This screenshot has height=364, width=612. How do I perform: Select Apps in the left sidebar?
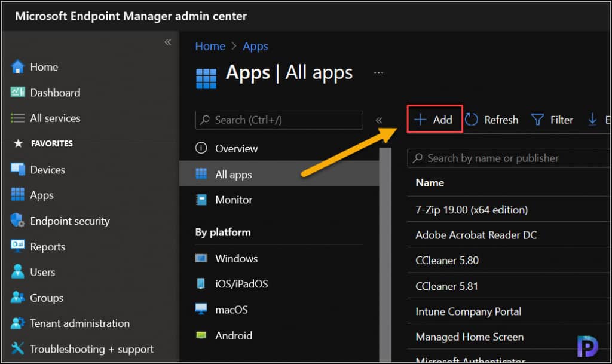(x=42, y=195)
